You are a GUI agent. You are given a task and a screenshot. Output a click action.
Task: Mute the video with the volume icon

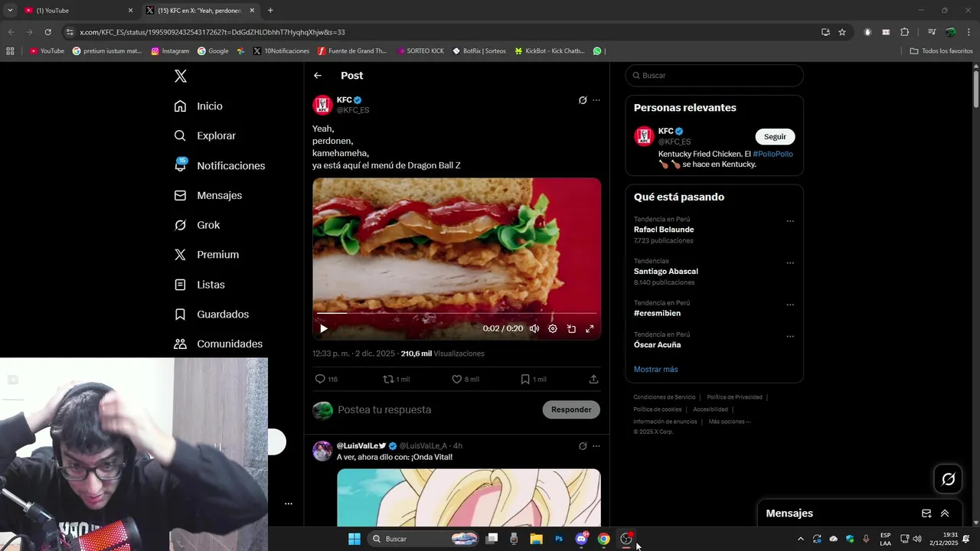[534, 329]
